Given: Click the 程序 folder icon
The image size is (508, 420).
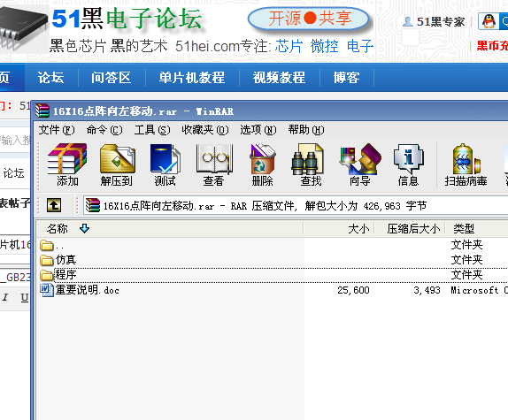Looking at the screenshot, I should point(47,275).
